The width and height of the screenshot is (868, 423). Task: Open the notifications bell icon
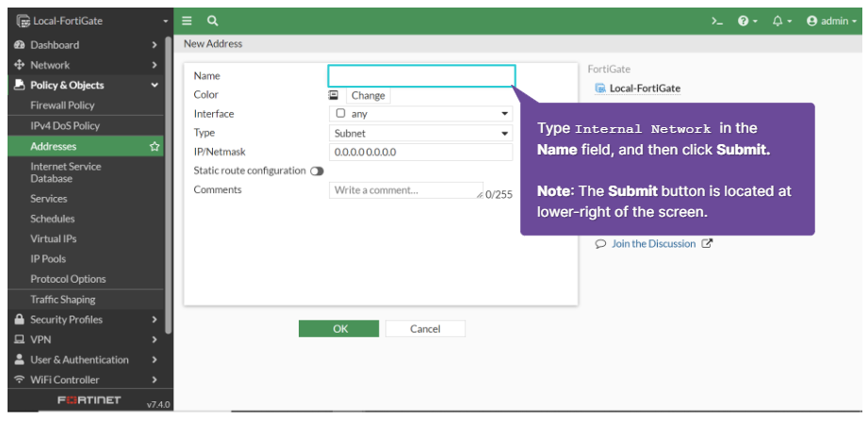tap(781, 21)
